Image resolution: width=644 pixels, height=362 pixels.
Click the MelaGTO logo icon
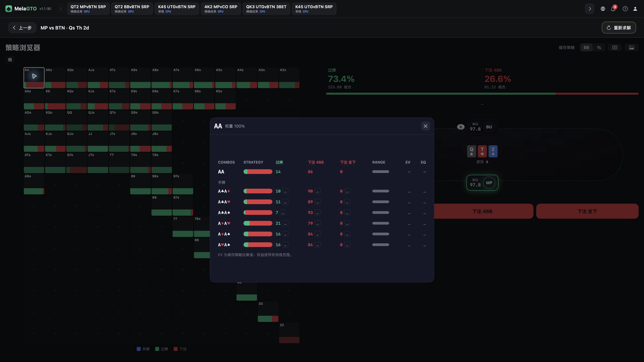(x=9, y=9)
